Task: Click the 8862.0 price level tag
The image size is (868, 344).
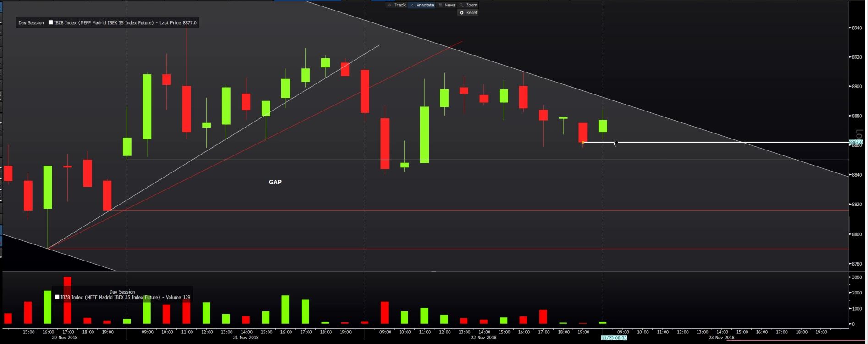Action: click(856, 143)
